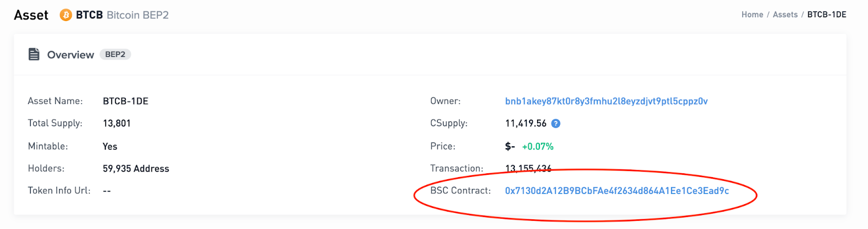Open the owner bnb1akey87 address link
The width and height of the screenshot is (868, 229).
tap(606, 101)
